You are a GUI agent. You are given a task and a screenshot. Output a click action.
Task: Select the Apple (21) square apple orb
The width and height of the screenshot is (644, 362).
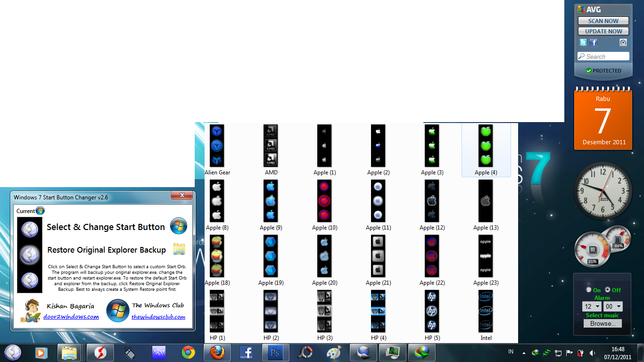click(x=378, y=256)
